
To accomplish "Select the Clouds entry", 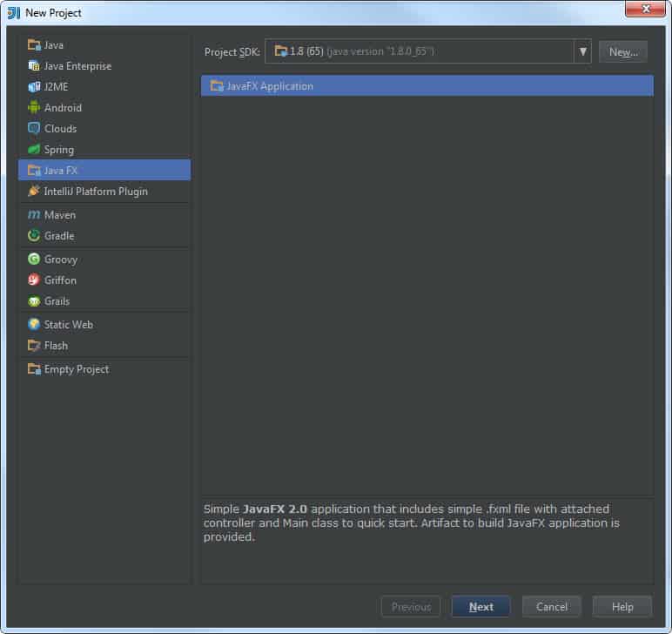I will click(104, 129).
